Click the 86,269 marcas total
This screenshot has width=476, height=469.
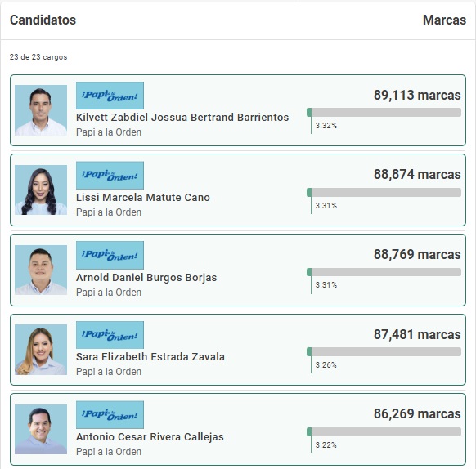417,413
